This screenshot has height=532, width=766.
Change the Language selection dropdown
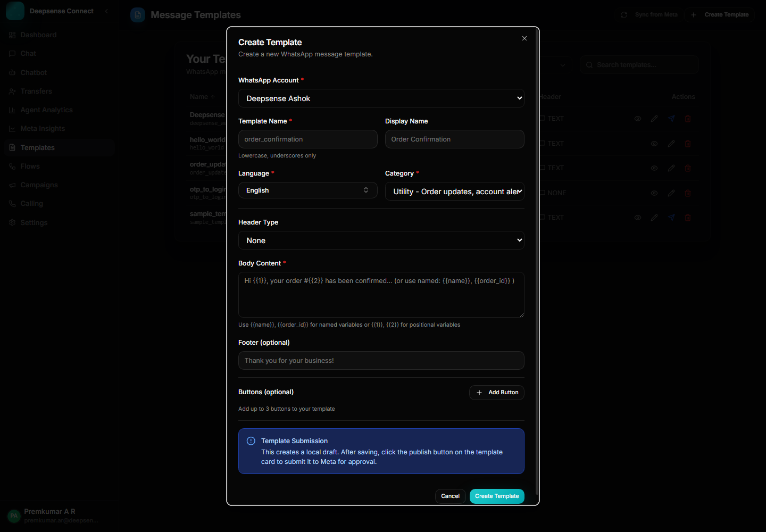(x=307, y=190)
